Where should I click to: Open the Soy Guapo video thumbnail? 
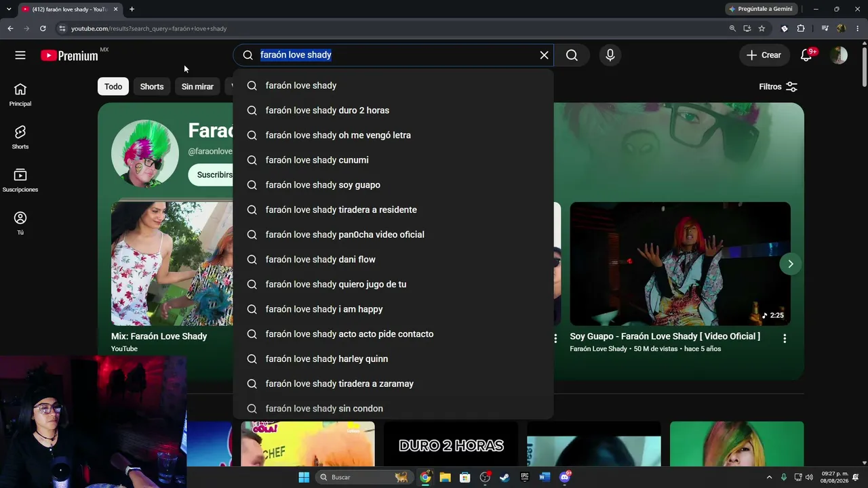(x=680, y=264)
